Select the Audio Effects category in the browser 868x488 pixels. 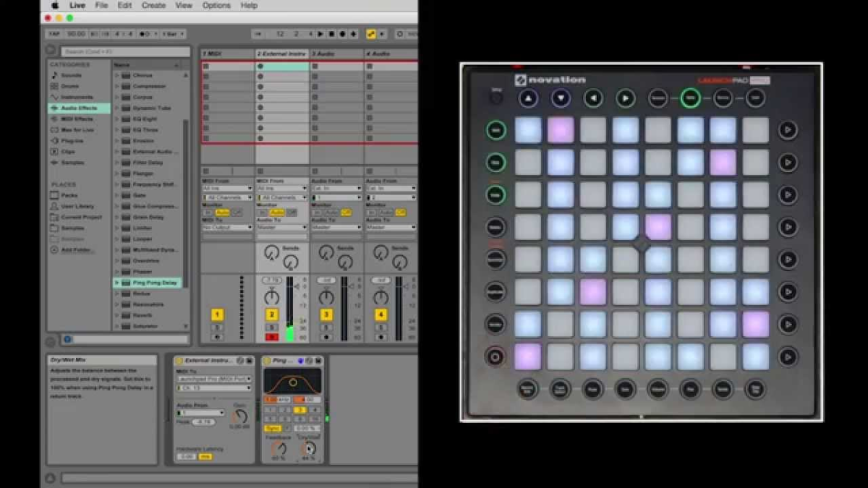coord(80,108)
